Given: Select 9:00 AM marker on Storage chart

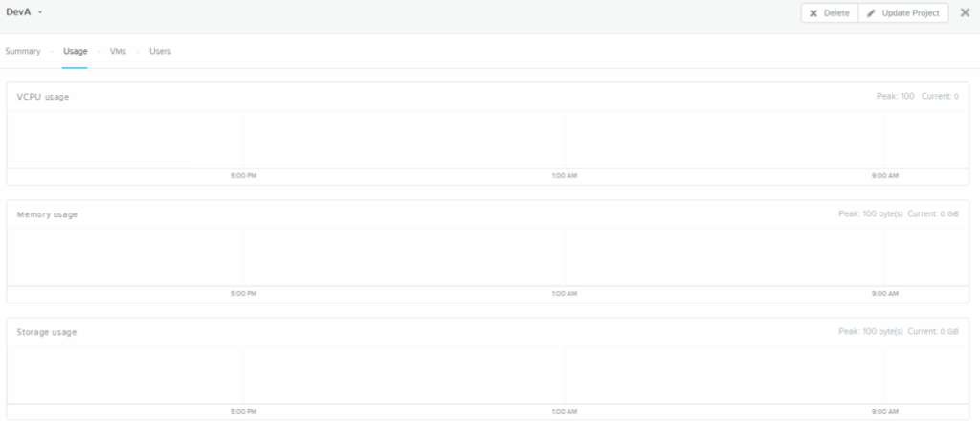Looking at the screenshot, I should (885, 412).
